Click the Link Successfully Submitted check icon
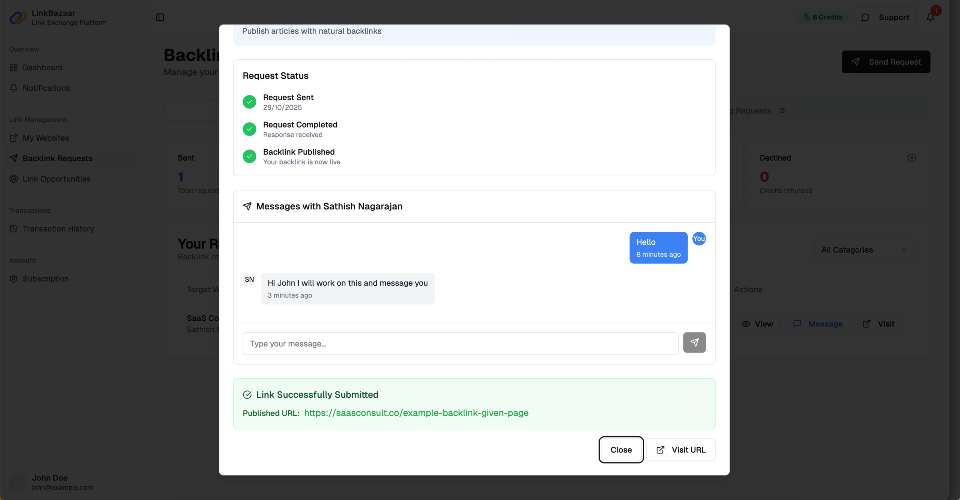The width and height of the screenshot is (960, 500). [x=247, y=395]
